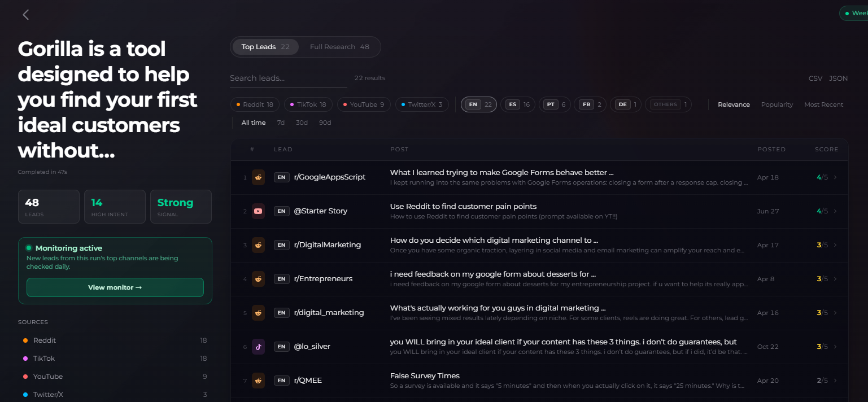Click the Strong Signal stat card
The height and width of the screenshot is (402, 868).
181,207
